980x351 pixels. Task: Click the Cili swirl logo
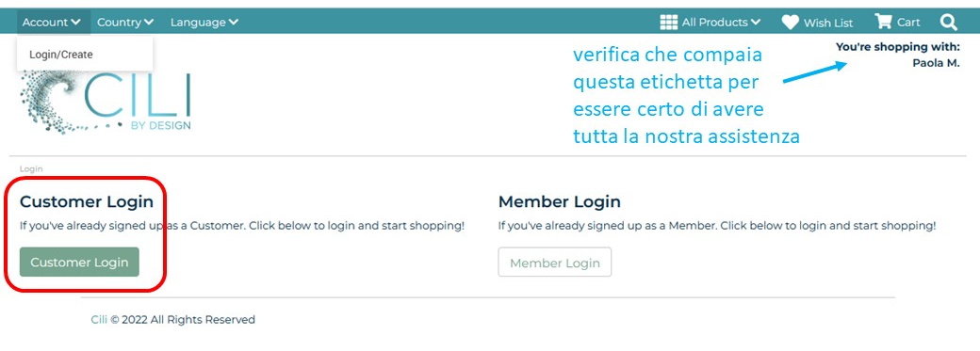(x=105, y=102)
